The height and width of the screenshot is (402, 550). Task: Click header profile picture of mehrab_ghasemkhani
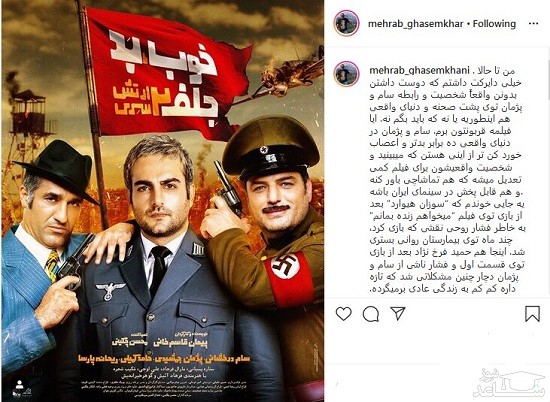(x=346, y=23)
